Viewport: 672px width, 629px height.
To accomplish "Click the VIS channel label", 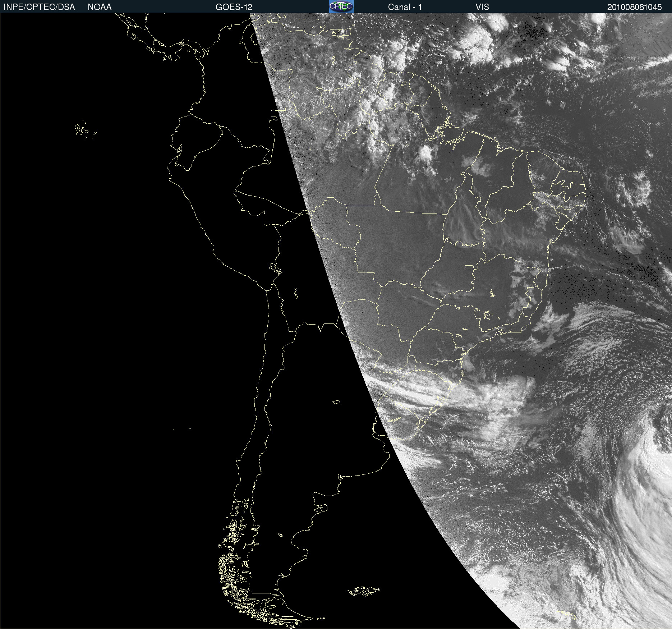I will 482,7.
